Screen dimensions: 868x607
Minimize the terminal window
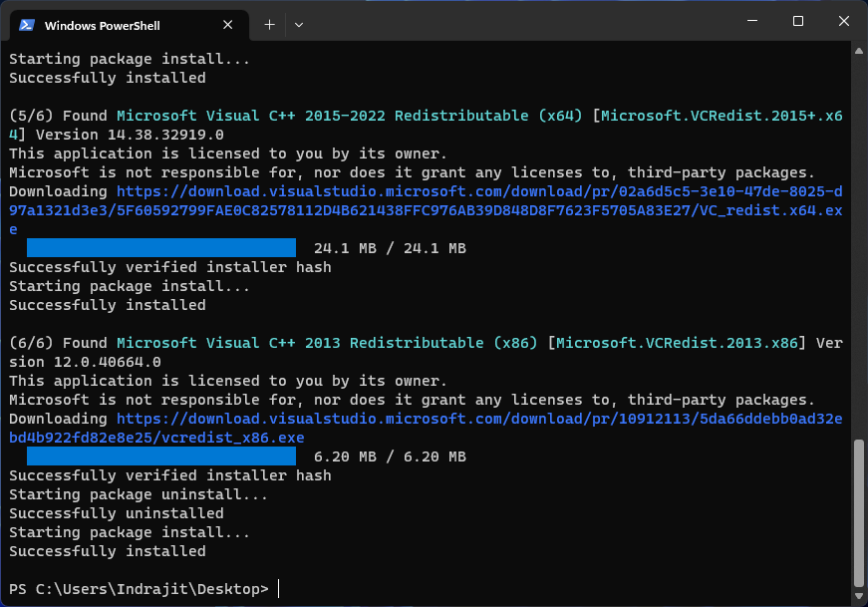click(x=752, y=21)
